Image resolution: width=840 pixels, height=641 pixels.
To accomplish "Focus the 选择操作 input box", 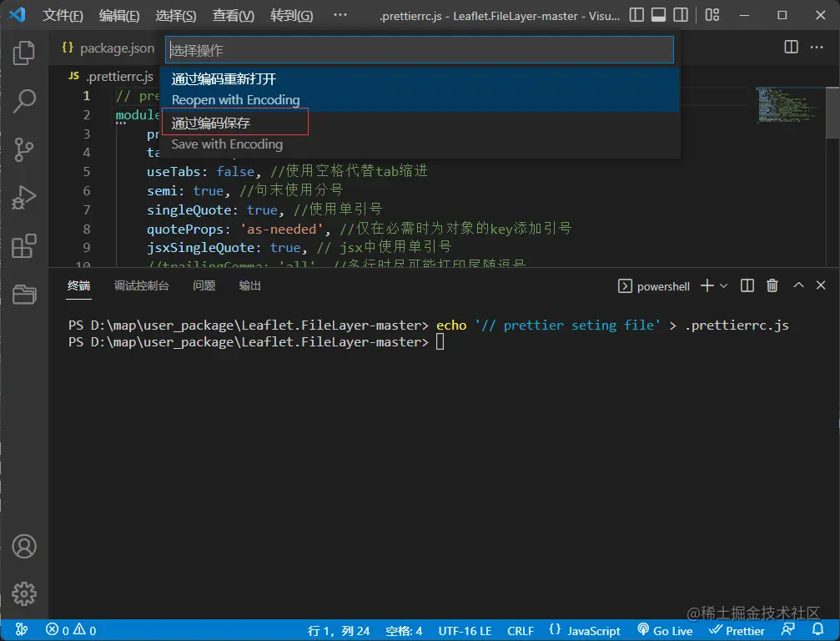I will [x=420, y=50].
